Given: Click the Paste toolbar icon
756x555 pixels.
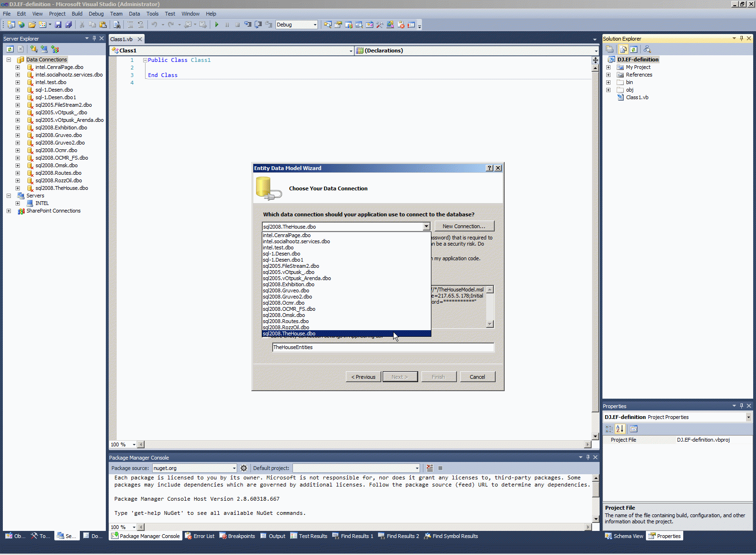Looking at the screenshot, I should pyautogui.click(x=103, y=25).
